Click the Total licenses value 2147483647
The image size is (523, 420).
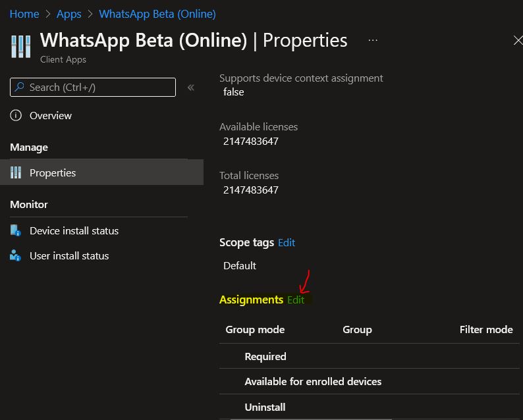(250, 190)
